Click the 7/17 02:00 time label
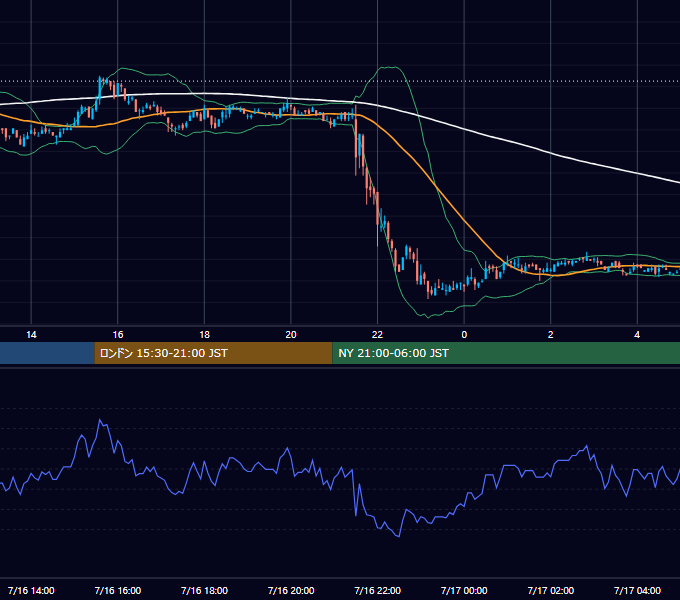Viewport: 680px width, 600px height. click(551, 590)
